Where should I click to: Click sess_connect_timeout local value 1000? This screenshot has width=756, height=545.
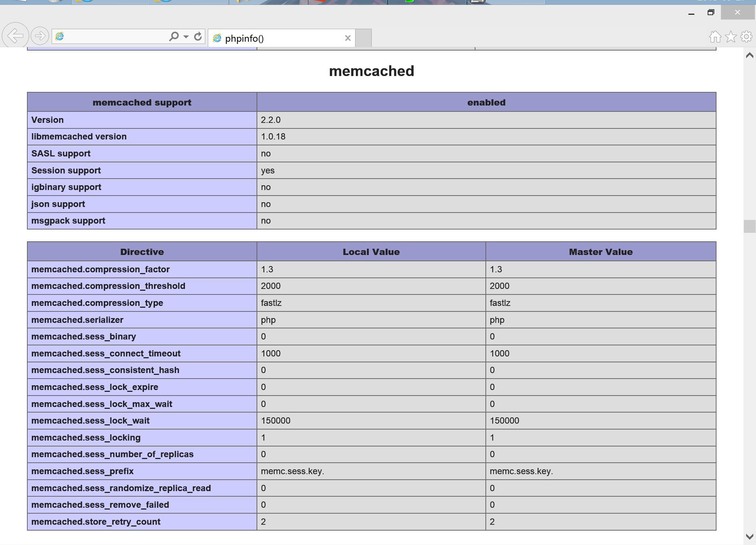(x=271, y=353)
